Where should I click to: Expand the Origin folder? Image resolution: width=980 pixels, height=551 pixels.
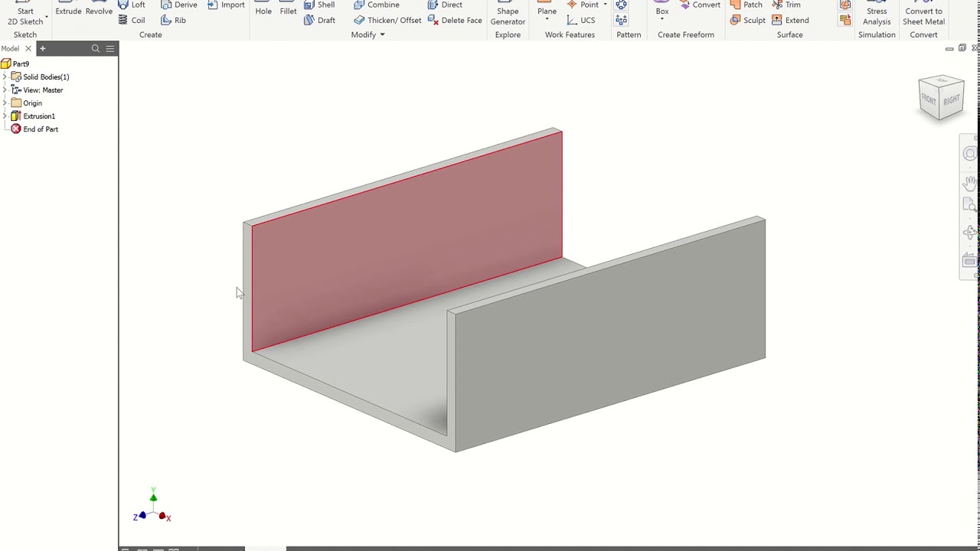click(5, 103)
